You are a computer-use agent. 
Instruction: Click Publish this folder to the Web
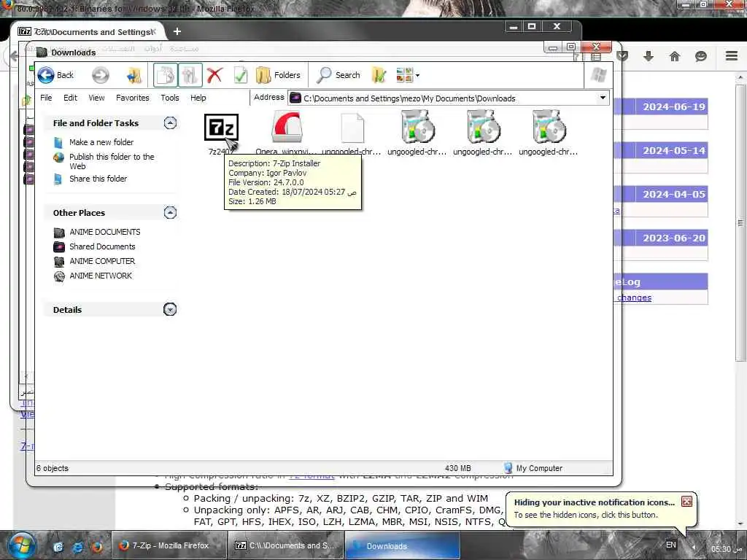(112, 161)
